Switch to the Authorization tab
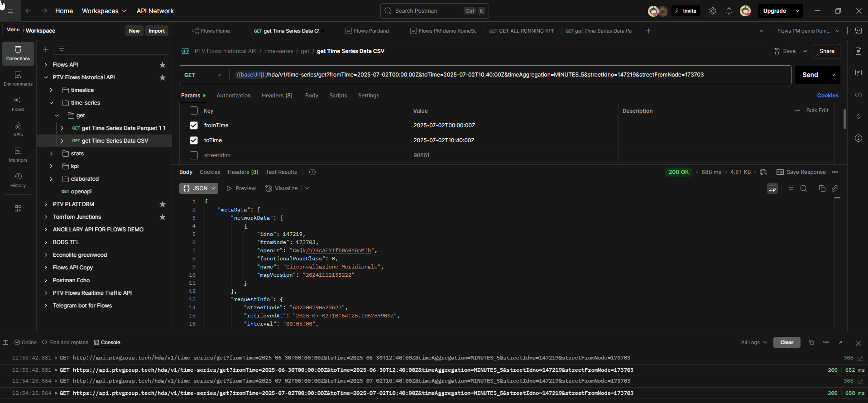This screenshot has height=403, width=868. [233, 96]
